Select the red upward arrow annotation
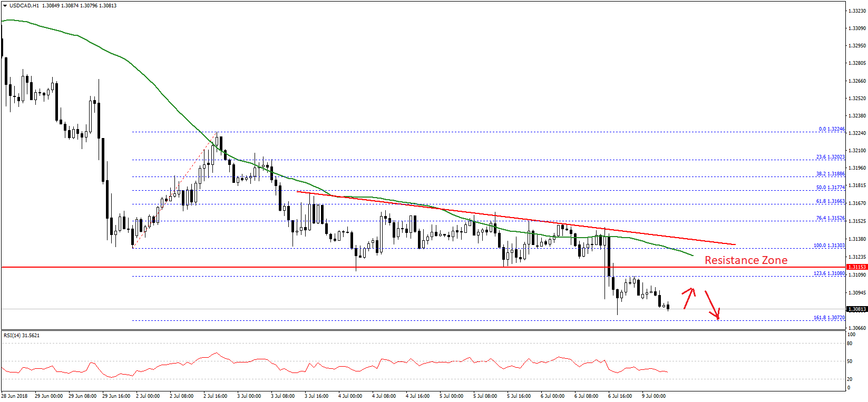868x402 pixels. tap(689, 298)
